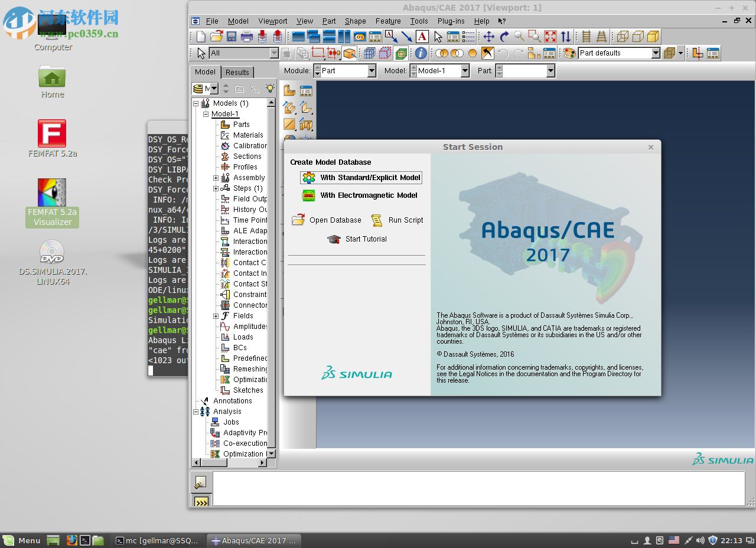Click the Query information icon
The width and height of the screenshot is (756, 548).
(x=421, y=53)
